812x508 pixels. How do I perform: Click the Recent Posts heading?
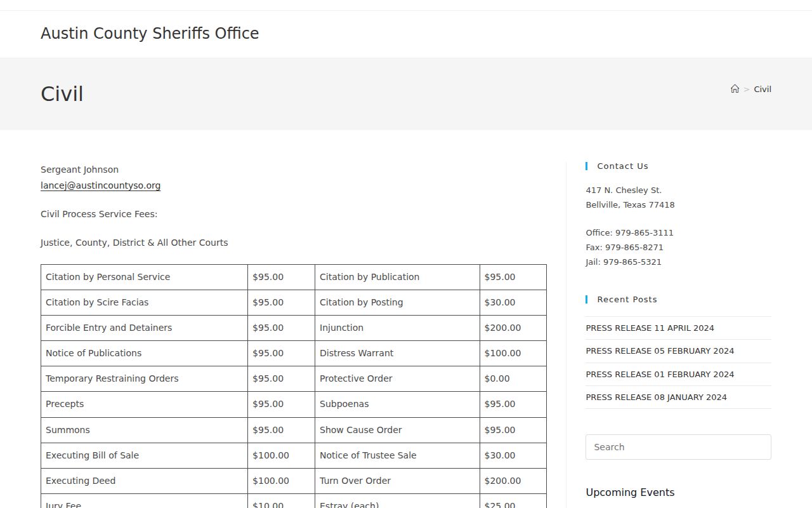(x=627, y=299)
